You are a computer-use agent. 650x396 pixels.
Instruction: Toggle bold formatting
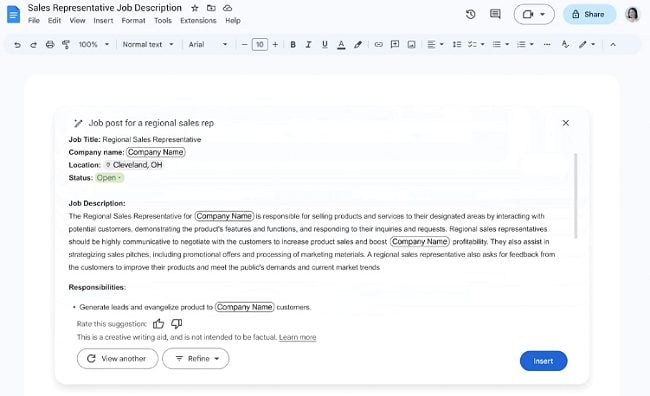click(293, 44)
